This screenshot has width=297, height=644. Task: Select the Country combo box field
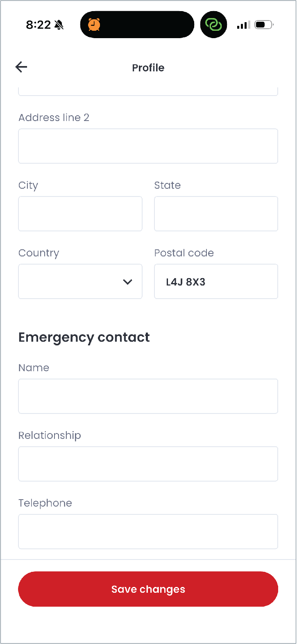(x=80, y=281)
